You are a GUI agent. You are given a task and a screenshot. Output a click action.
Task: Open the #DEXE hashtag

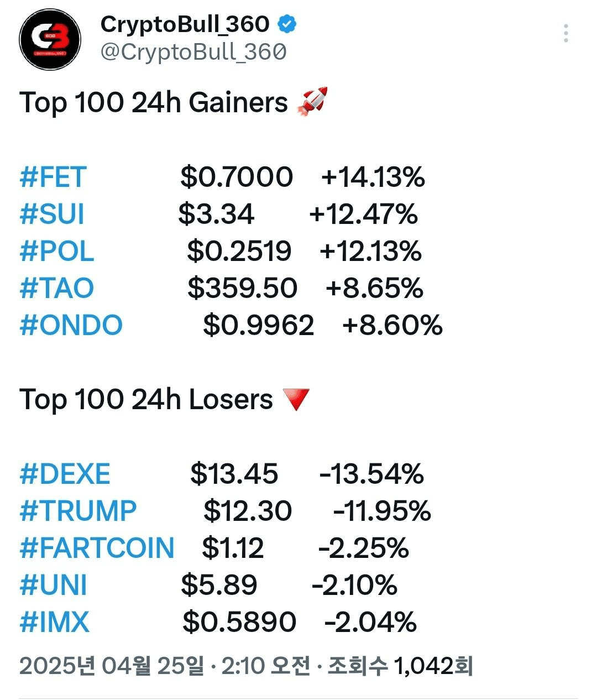[65, 474]
